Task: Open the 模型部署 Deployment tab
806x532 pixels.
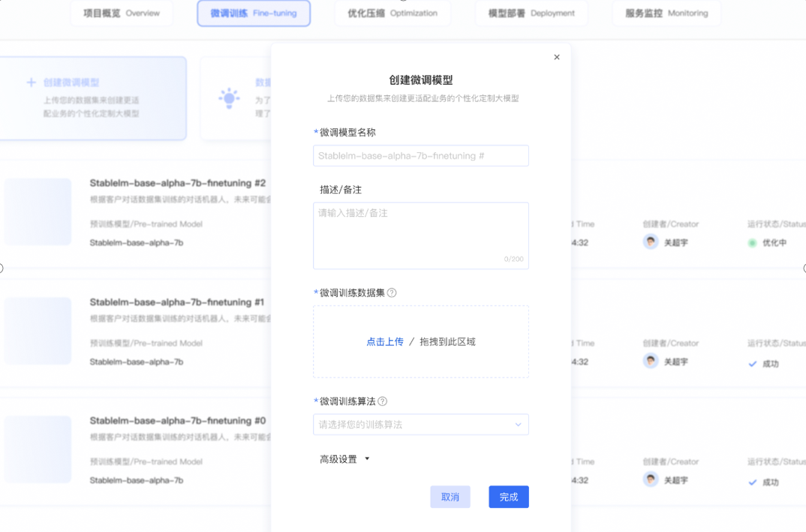Action: [x=531, y=13]
